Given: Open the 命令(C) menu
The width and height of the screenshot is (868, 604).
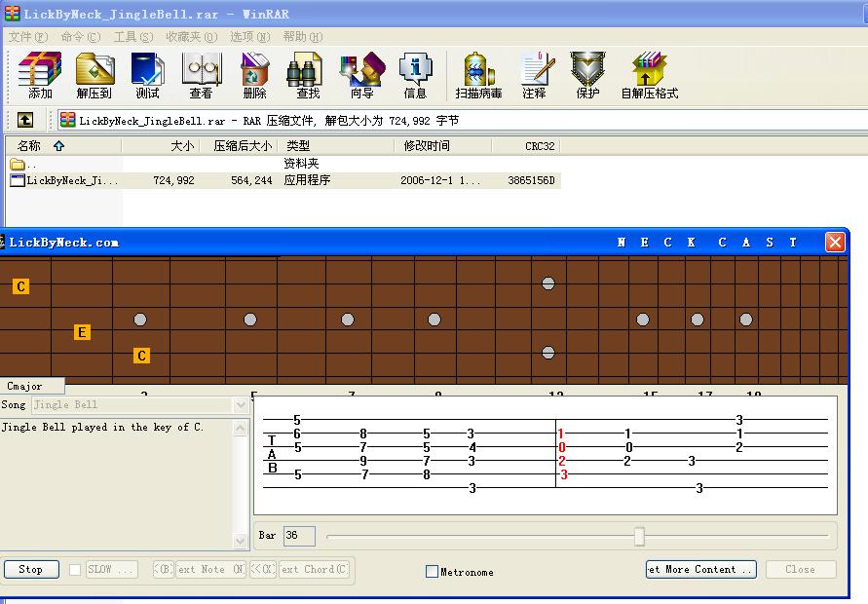Looking at the screenshot, I should [80, 37].
